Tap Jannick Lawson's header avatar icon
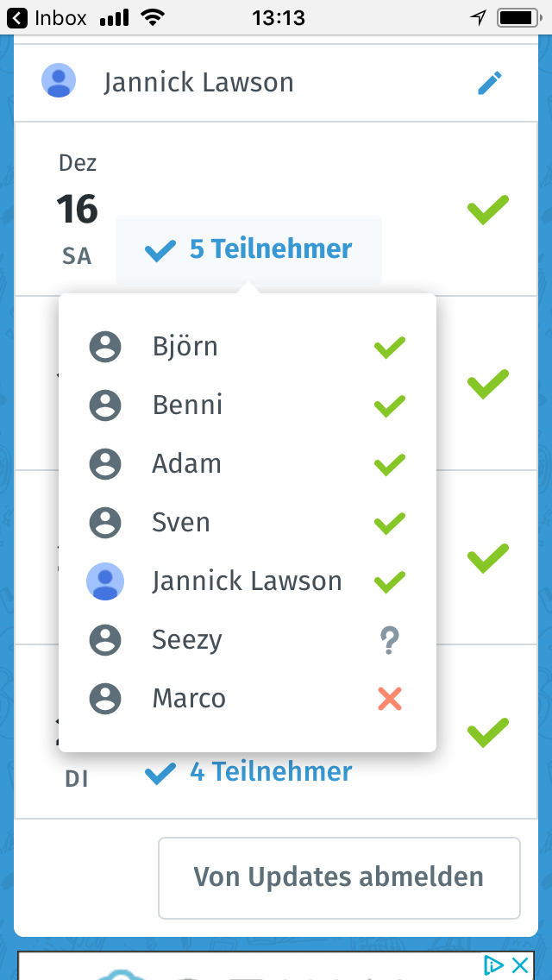 pos(59,82)
